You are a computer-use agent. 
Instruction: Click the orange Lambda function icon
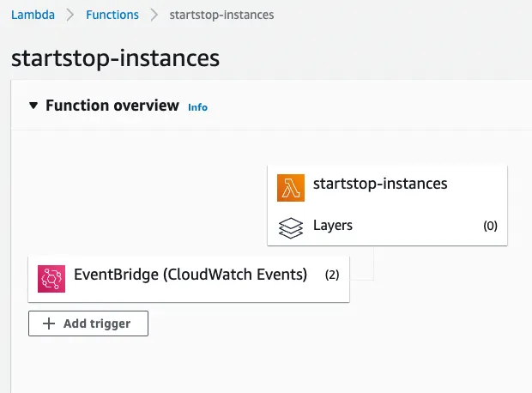(291, 188)
